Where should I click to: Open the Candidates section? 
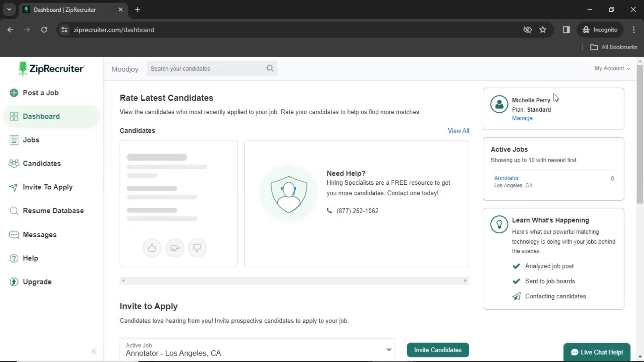42,164
